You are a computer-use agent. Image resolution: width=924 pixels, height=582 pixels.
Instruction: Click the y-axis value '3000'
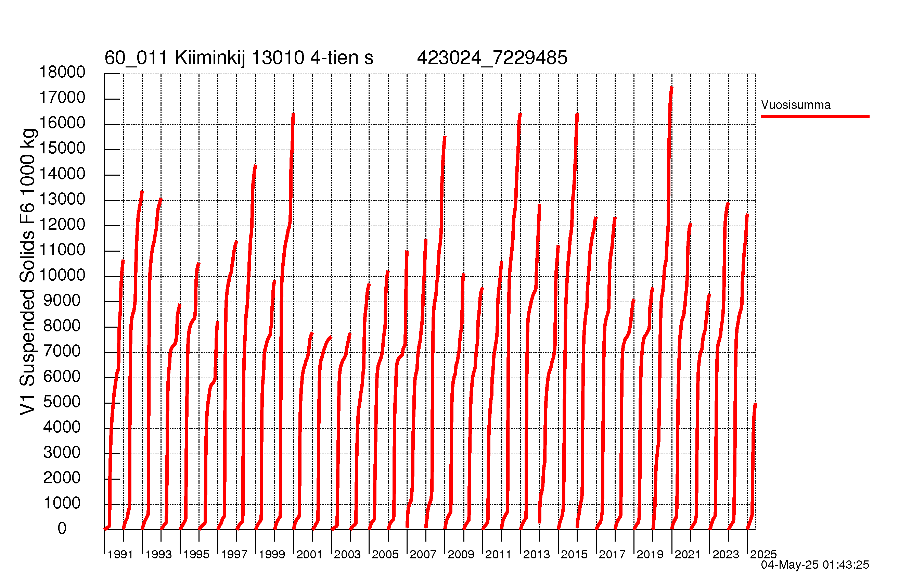(62, 453)
